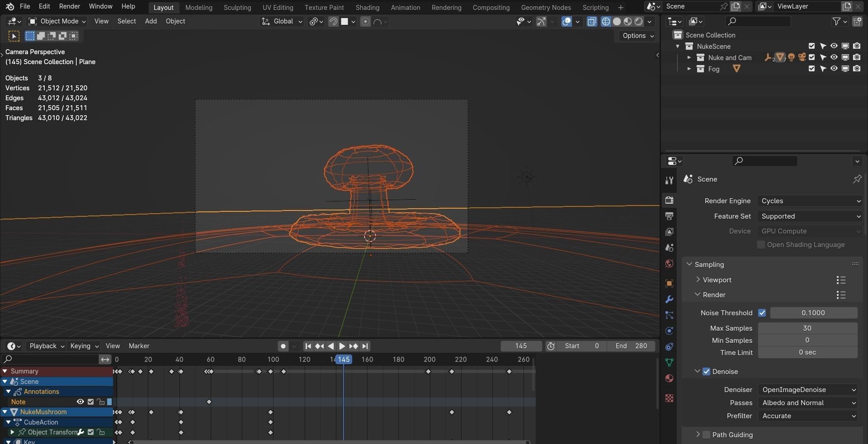Switch to rendered viewport shading
868x444 pixels.
[638, 21]
